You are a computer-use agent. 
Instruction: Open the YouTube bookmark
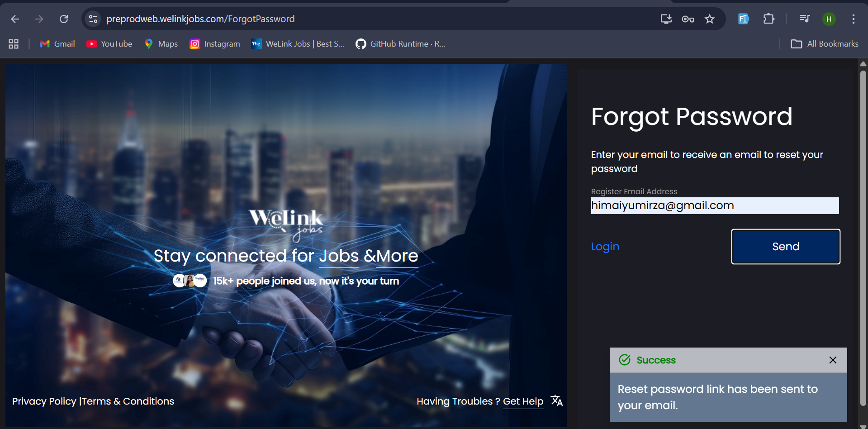tap(109, 44)
